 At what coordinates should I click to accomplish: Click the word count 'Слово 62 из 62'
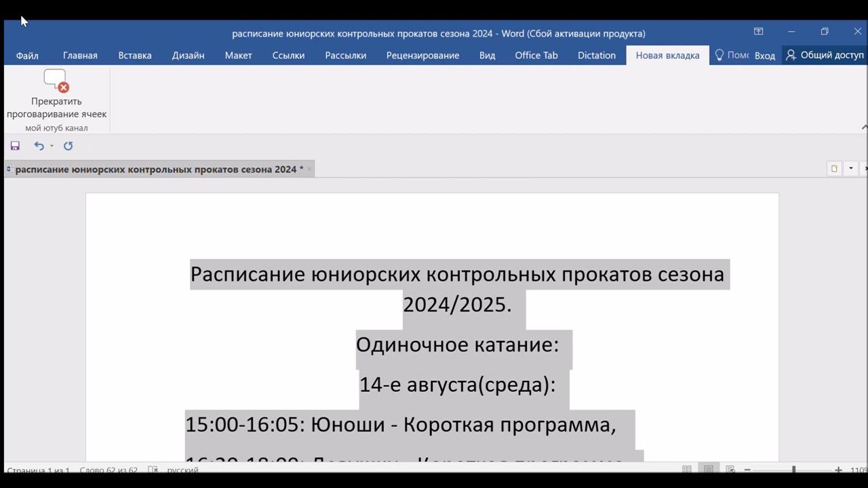click(x=108, y=470)
